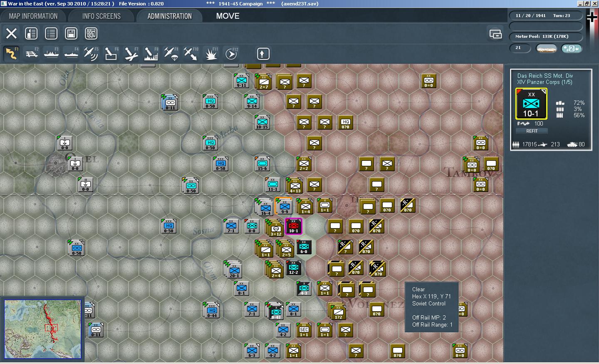Select the Soviet 3=12 unit stack
The width and height of the screenshot is (599, 364).
[275, 228]
